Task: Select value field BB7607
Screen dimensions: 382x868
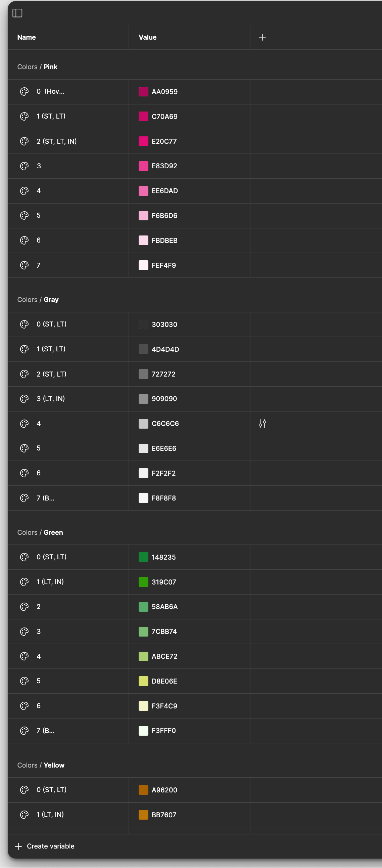Action: point(189,815)
